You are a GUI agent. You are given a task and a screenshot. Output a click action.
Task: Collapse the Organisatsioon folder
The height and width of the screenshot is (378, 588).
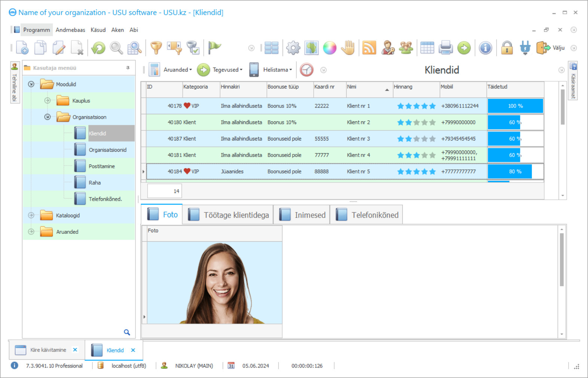pos(48,117)
